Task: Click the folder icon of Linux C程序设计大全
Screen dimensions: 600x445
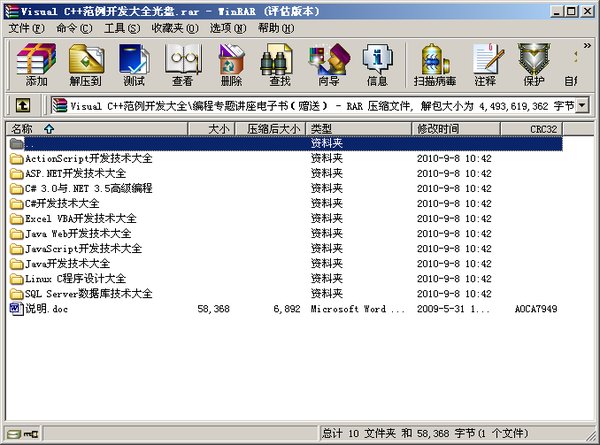Action: coord(16,279)
